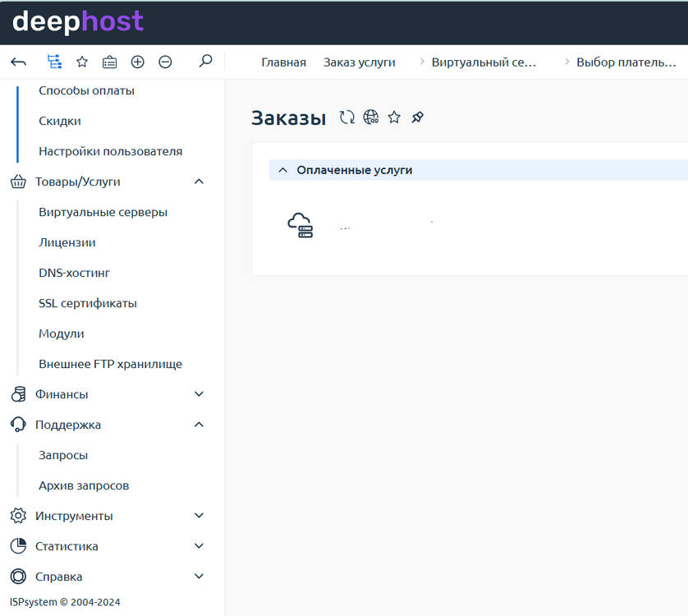Open the Виртуальный се... breadcrumb tab
Viewport: 688px width, 616px height.
[x=484, y=62]
